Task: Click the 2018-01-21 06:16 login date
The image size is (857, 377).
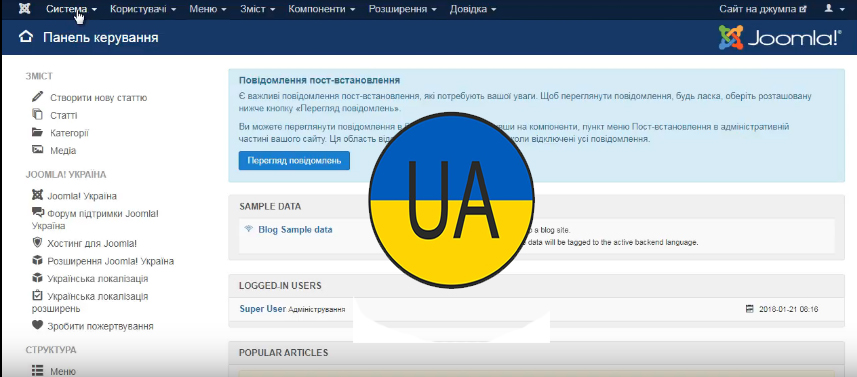Action: [x=789, y=309]
